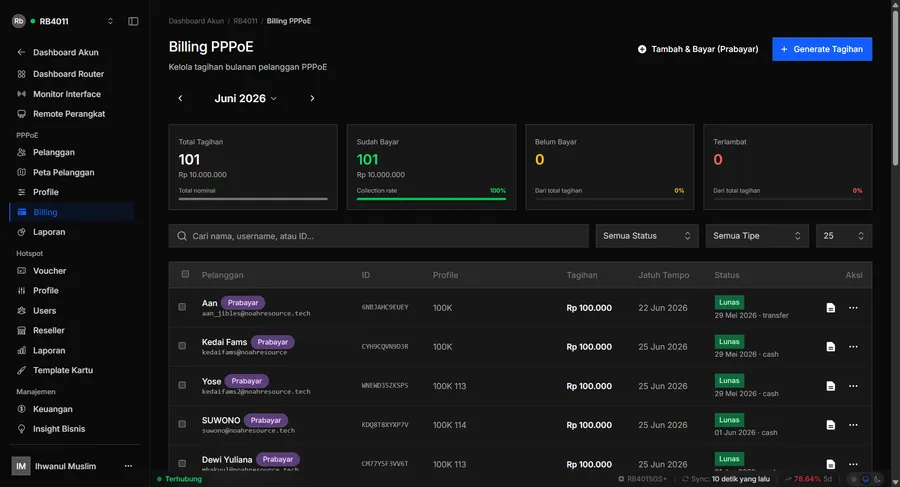The height and width of the screenshot is (487, 900).
Task: Go to next month arrow
Action: point(312,98)
